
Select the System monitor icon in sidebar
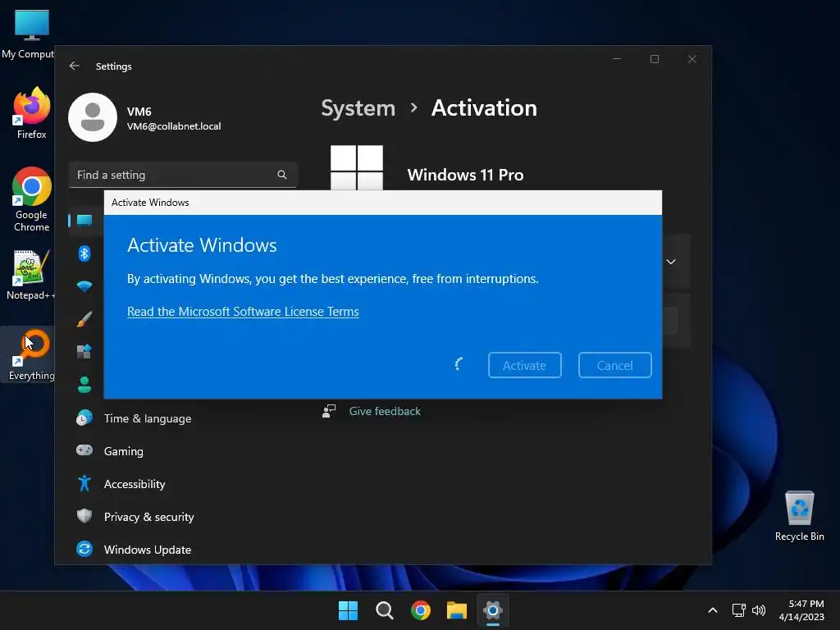[84, 220]
